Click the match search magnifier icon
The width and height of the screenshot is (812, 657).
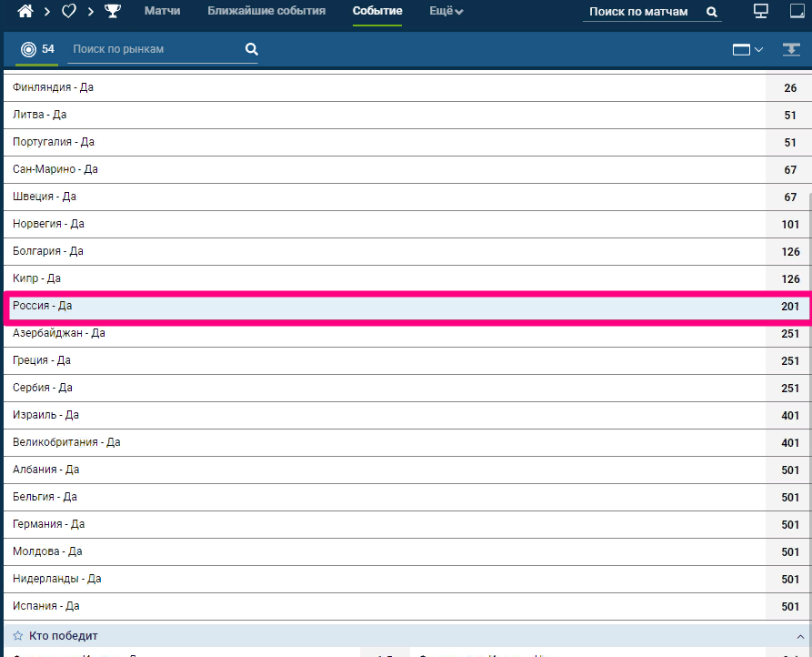point(712,12)
